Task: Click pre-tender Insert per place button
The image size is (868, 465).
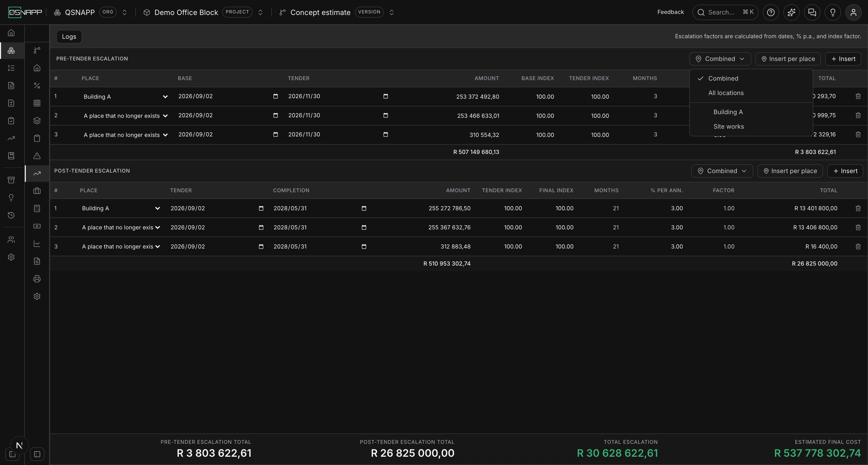Action: 788,59
